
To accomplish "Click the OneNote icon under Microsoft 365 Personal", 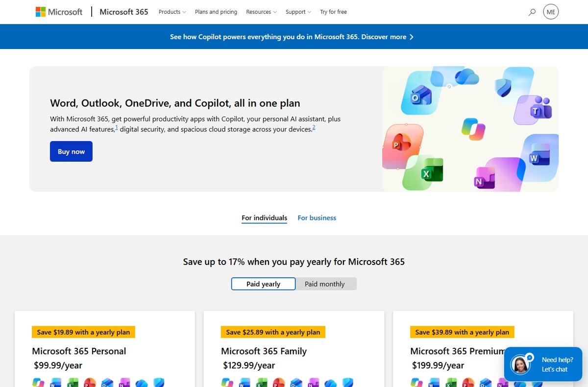I will click(124, 383).
